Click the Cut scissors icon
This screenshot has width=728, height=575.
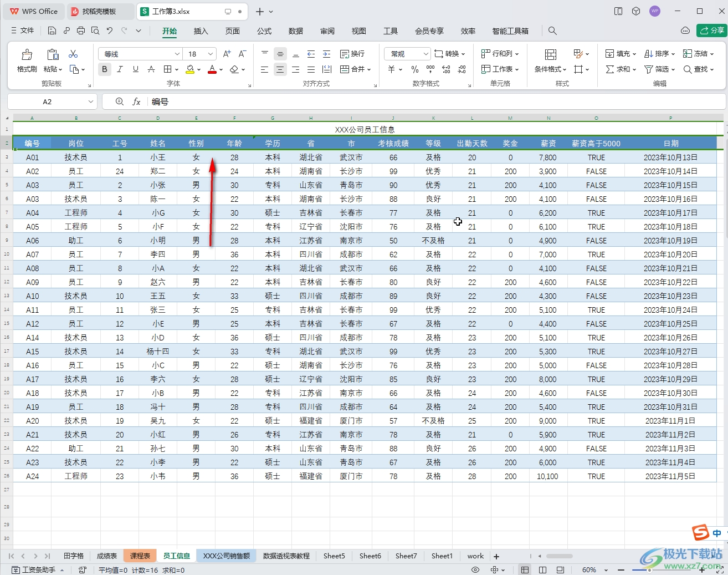pyautogui.click(x=73, y=54)
